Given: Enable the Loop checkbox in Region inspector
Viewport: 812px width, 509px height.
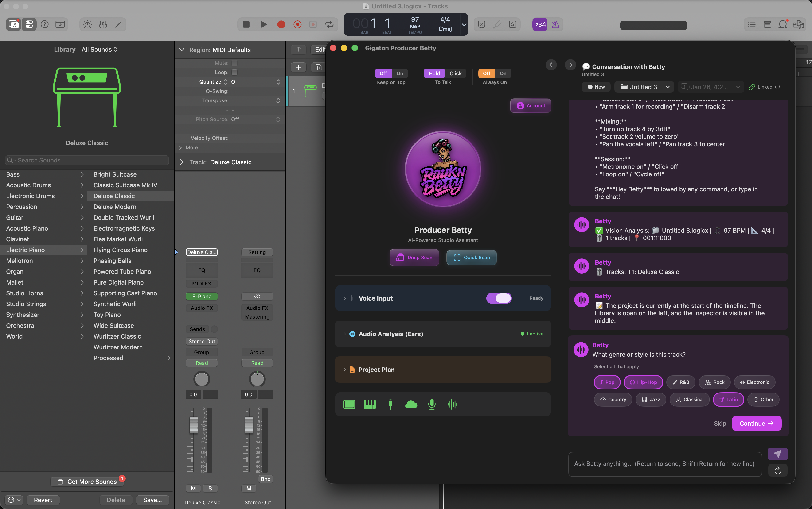Looking at the screenshot, I should pyautogui.click(x=234, y=72).
